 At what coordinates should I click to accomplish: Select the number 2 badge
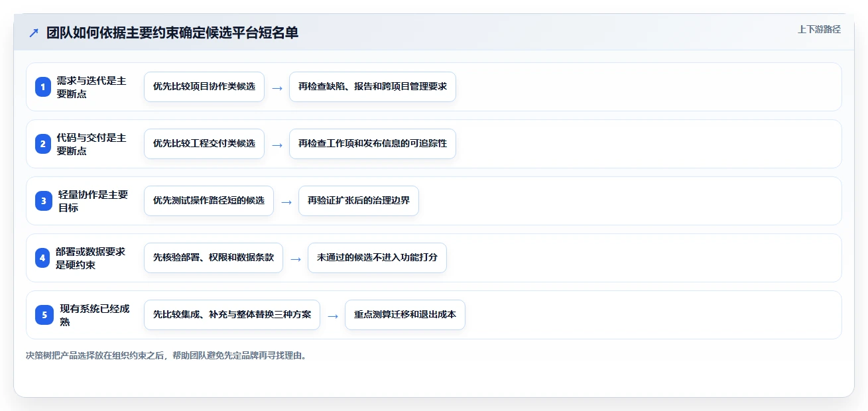coord(43,144)
